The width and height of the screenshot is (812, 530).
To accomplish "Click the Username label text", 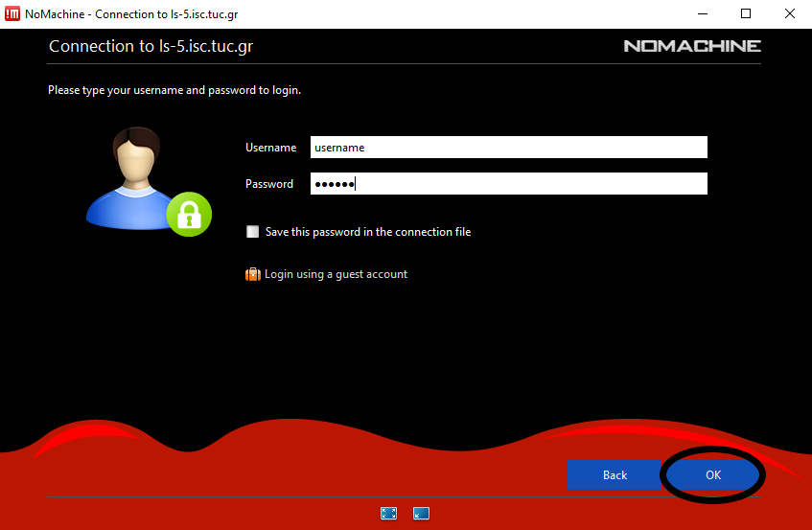I will coord(270,148).
